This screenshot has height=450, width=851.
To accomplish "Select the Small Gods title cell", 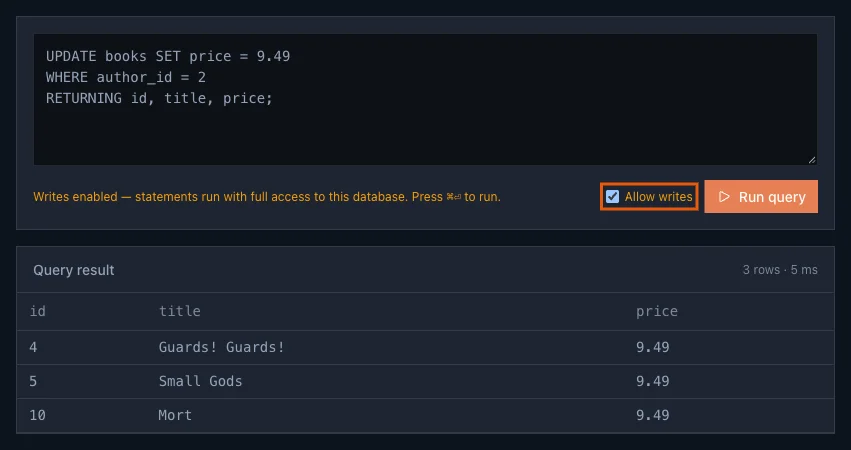I will 200,381.
